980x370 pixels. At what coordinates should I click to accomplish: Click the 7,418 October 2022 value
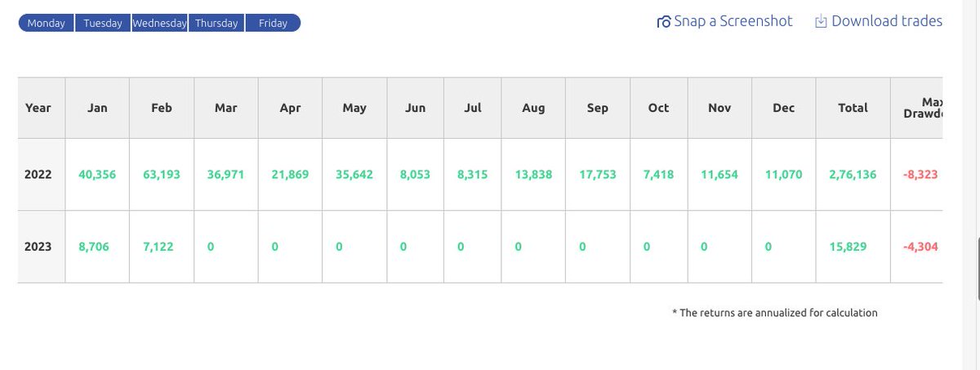pyautogui.click(x=658, y=175)
